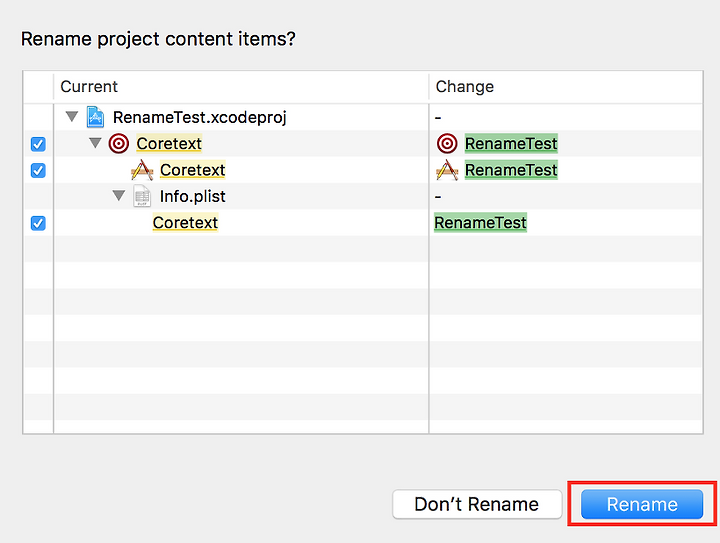The height and width of the screenshot is (543, 720).
Task: Uncheck the Coretext app product row checkbox
Action: (38, 170)
